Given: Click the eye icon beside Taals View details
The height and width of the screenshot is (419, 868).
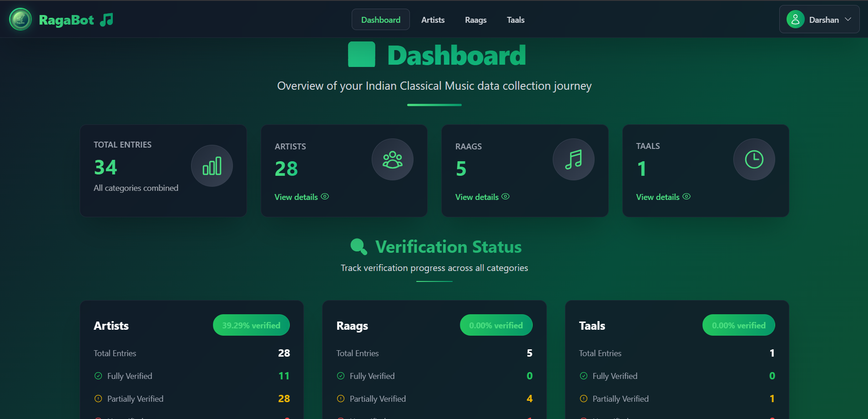Looking at the screenshot, I should click(x=686, y=196).
